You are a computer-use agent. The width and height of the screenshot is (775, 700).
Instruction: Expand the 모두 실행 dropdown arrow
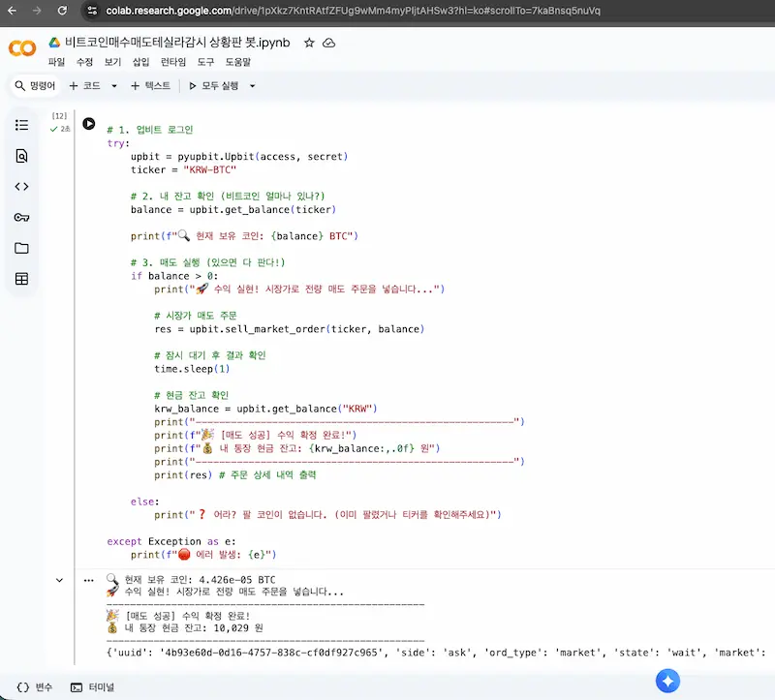pos(253,86)
